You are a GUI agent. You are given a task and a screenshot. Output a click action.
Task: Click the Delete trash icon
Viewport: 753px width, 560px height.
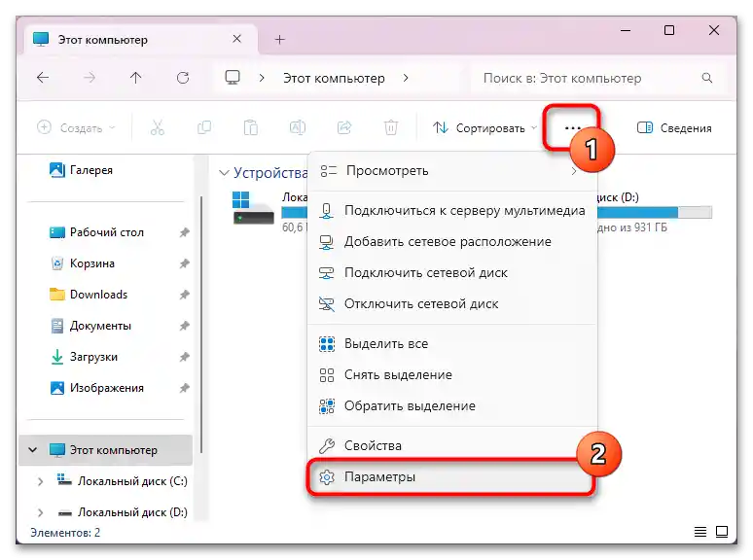coord(391,127)
